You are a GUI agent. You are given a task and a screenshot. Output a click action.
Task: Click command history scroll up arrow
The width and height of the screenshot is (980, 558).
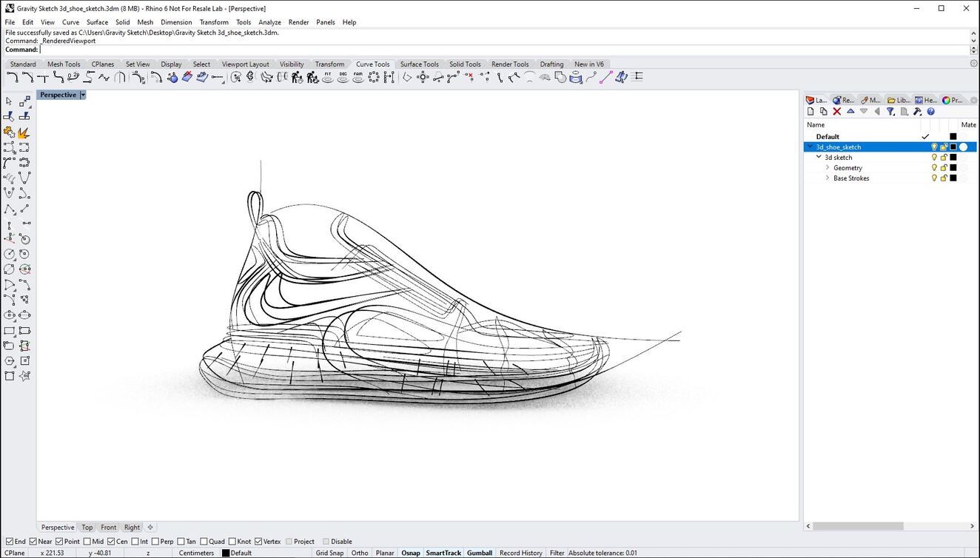(x=974, y=33)
